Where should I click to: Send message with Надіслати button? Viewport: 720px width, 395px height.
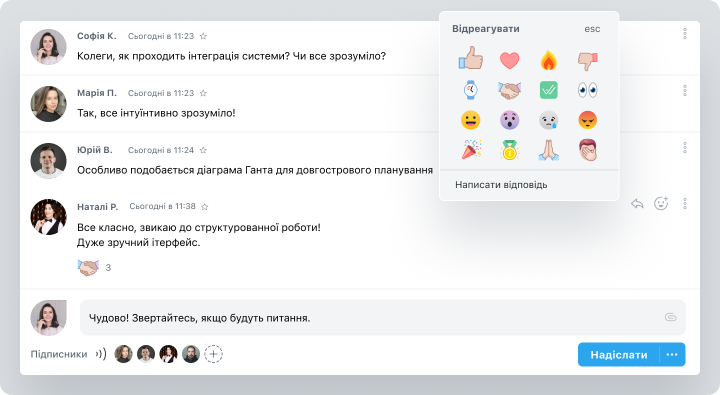619,355
